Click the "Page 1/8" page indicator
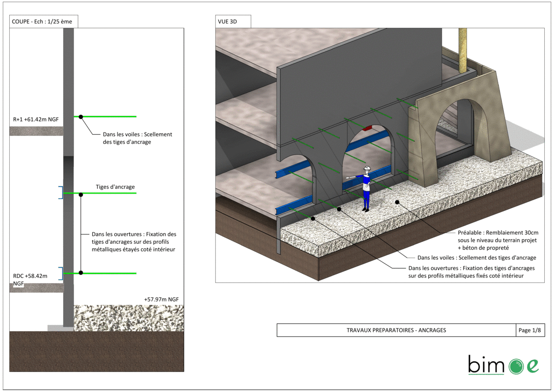 (530, 330)
